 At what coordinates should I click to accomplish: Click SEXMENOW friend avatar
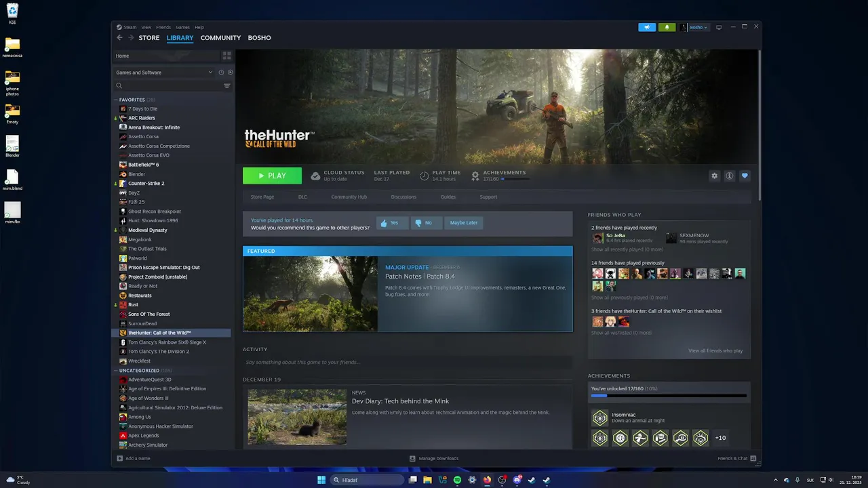pos(671,238)
